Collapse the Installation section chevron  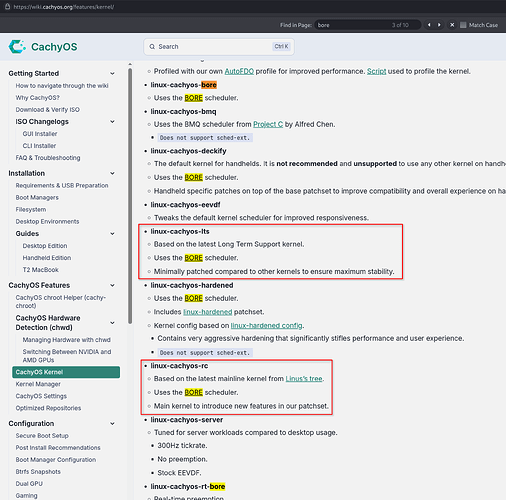click(x=112, y=173)
